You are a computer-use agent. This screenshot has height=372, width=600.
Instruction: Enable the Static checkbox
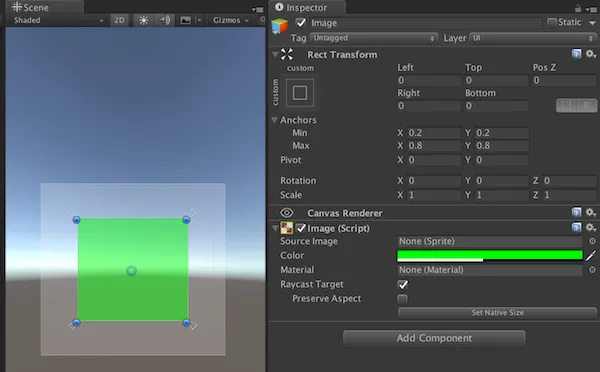(551, 23)
